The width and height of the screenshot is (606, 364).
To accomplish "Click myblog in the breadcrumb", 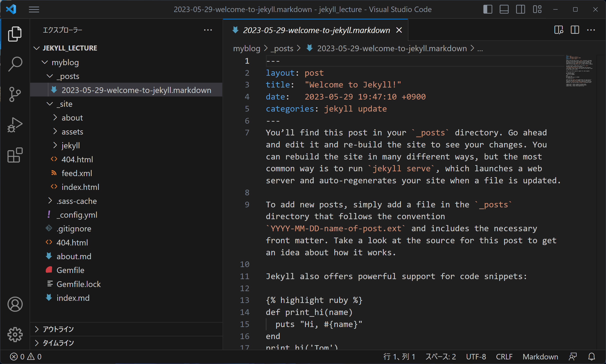I will (247, 49).
